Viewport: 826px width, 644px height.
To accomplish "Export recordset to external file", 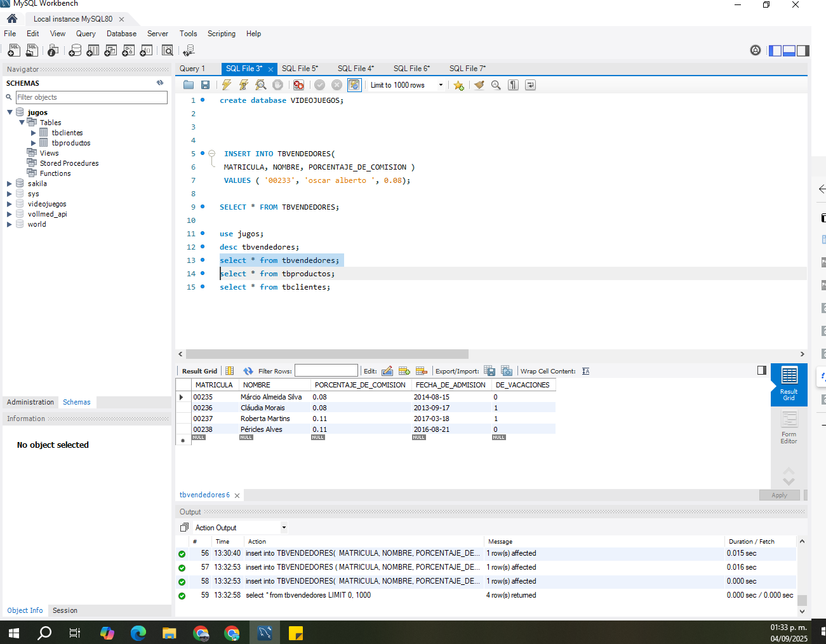I will pyautogui.click(x=490, y=371).
